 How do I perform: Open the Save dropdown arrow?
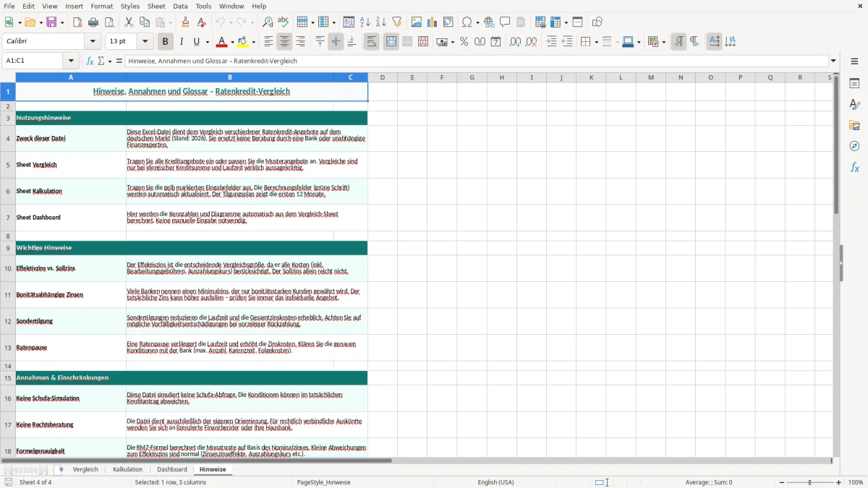pyautogui.click(x=61, y=22)
